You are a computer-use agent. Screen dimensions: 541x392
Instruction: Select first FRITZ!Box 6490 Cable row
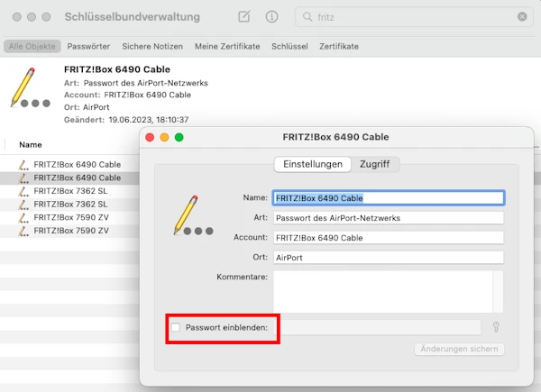[69, 164]
